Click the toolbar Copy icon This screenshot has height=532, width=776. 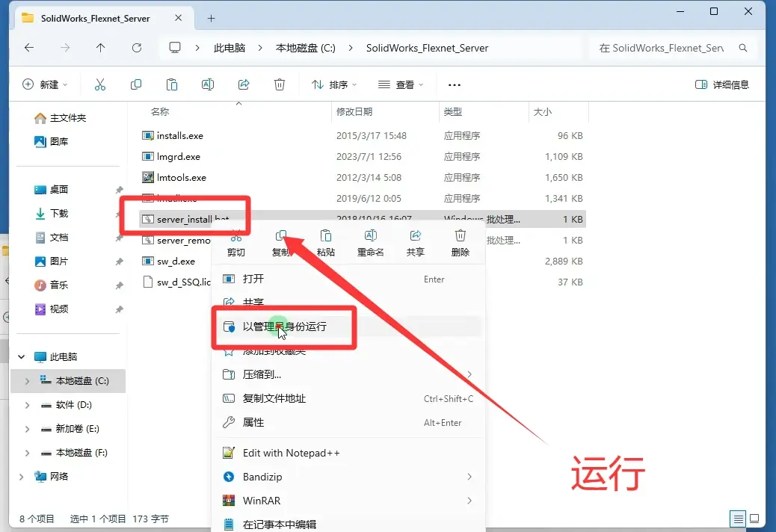(x=135, y=84)
